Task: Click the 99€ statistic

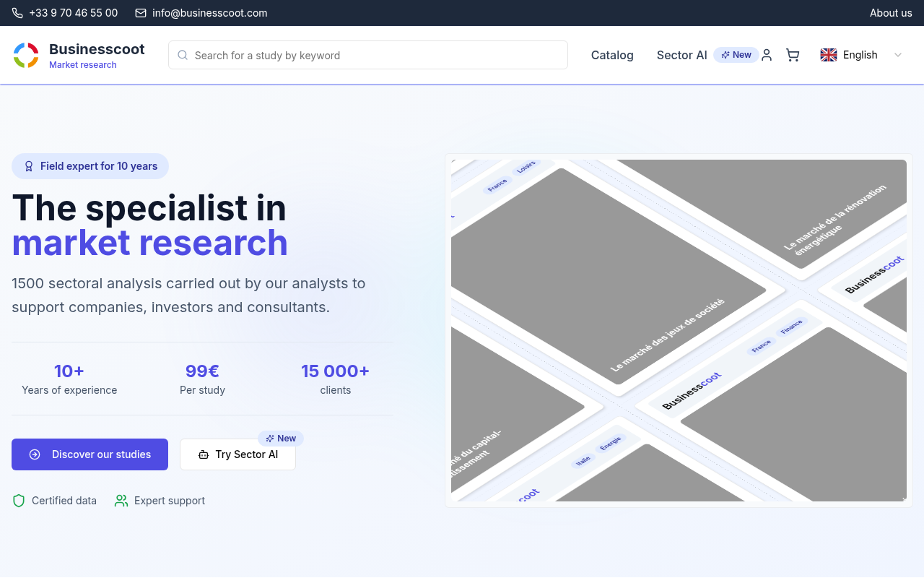Action: (x=202, y=371)
